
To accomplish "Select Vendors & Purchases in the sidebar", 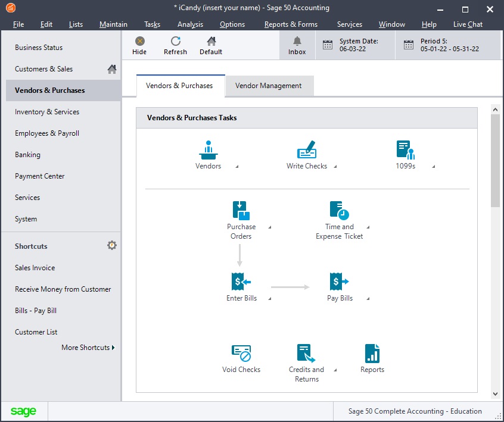I will [63, 90].
